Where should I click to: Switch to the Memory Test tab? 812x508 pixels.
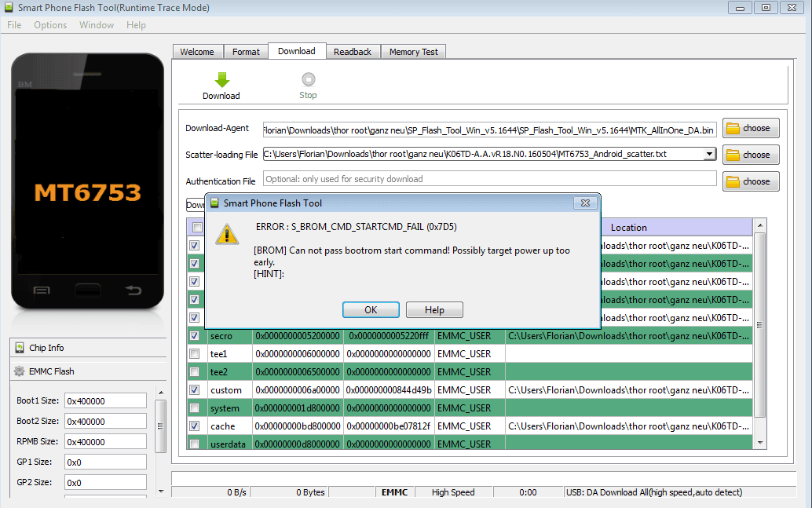[x=414, y=52]
